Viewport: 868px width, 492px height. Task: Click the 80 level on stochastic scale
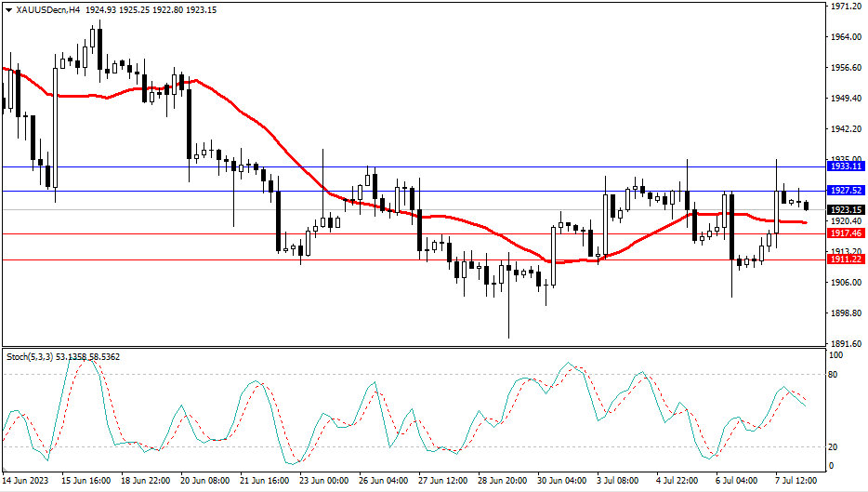[x=834, y=375]
